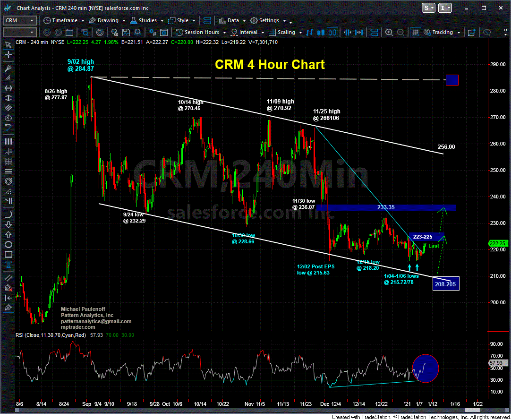This screenshot has height=420, width=511.
Task: Click the settings gear with hash icon
Action: 153,32
